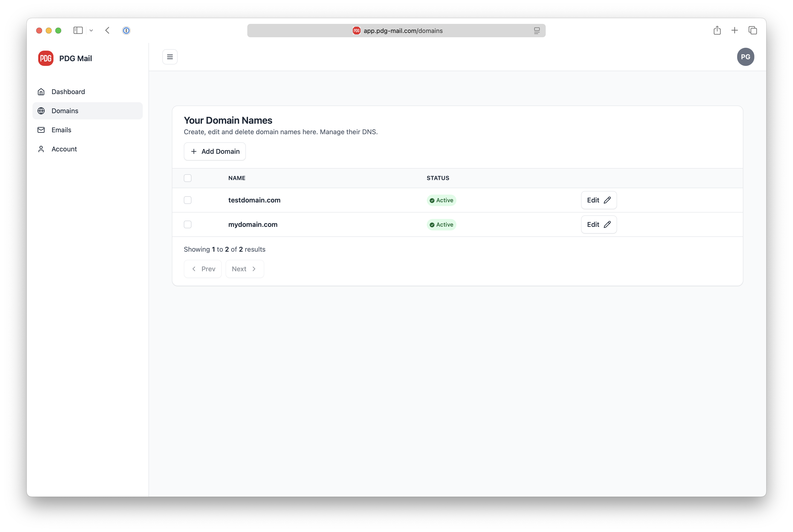Viewport: 793px width, 532px height.
Task: Open a new tab with the plus icon
Action: click(734, 30)
